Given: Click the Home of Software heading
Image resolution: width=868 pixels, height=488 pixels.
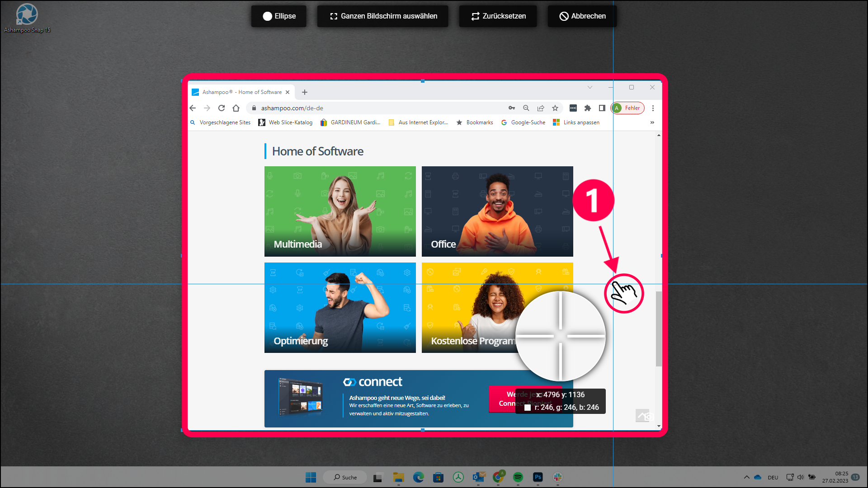Looking at the screenshot, I should click(x=318, y=151).
